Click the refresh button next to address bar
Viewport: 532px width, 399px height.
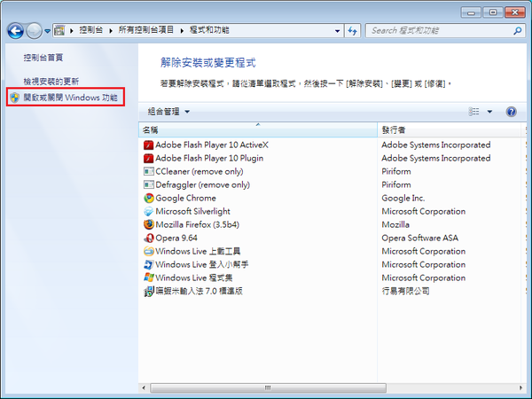pos(353,31)
